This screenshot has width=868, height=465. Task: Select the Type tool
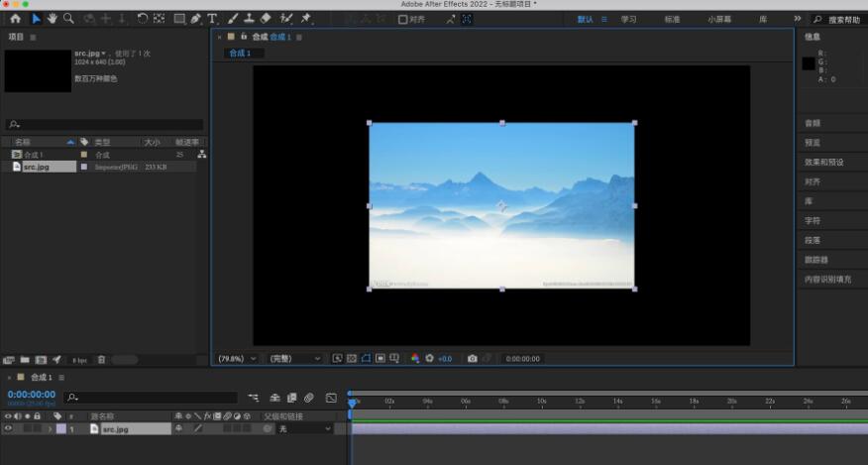coord(212,18)
